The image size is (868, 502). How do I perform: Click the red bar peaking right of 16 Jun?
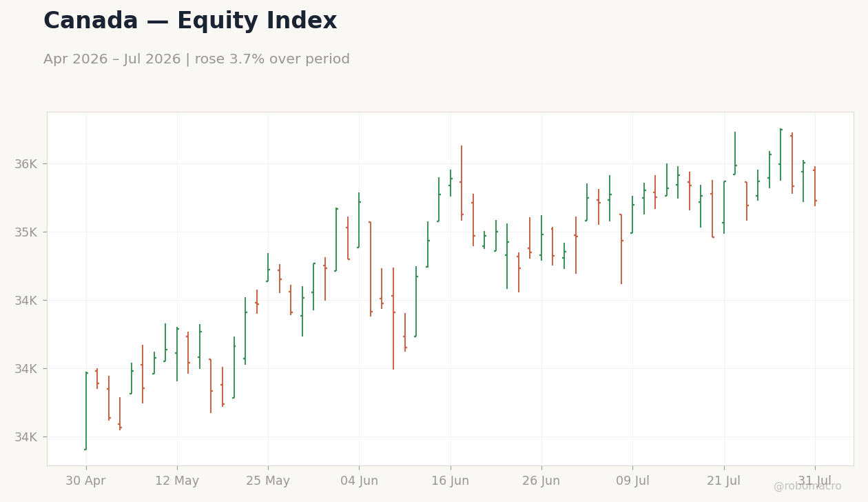pyautogui.click(x=462, y=183)
